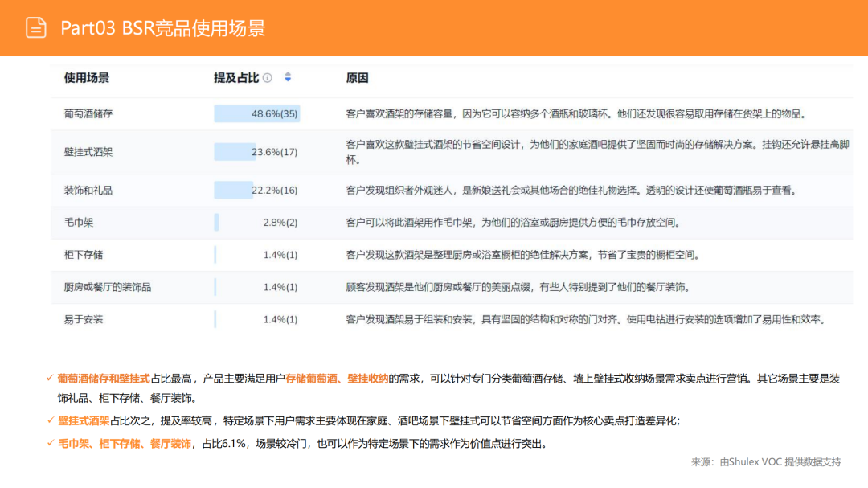Click the reason text for 壁挂式酒架 row
Image resolution: width=868 pixels, height=488 pixels.
(597, 152)
